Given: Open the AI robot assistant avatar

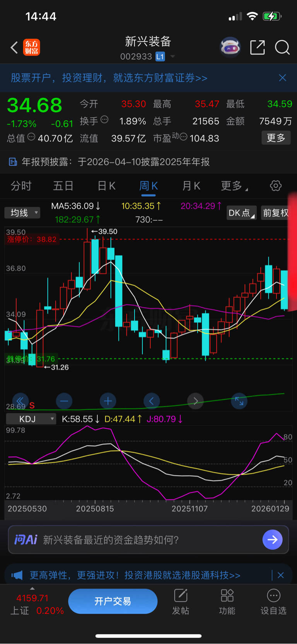Looking at the screenshot, I should tap(230, 48).
